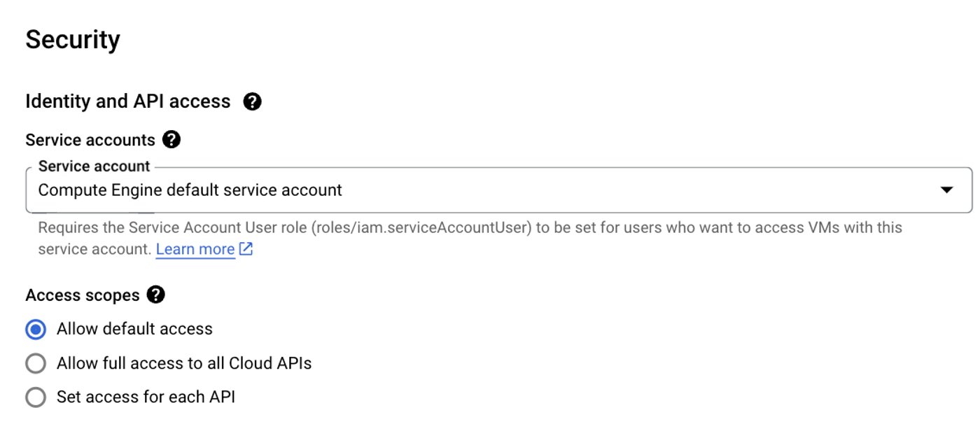Click the help icon beside Identity and API access

253,101
